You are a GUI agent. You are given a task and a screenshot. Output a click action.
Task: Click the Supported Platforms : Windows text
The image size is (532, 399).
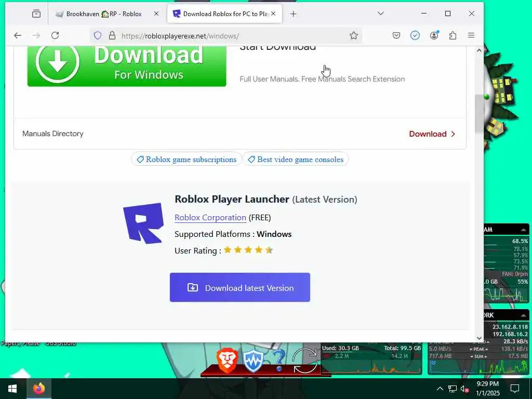pyautogui.click(x=233, y=234)
